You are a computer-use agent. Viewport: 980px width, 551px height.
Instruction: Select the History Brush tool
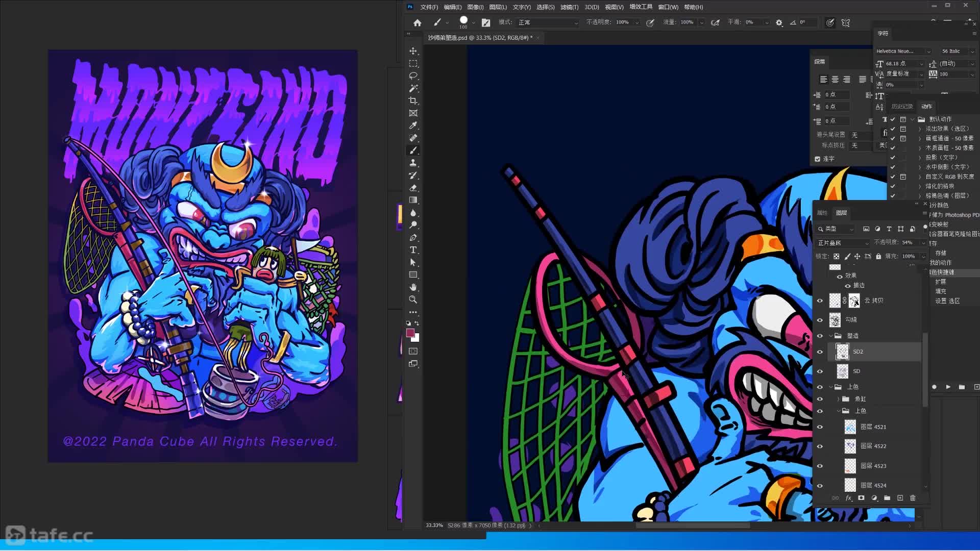pos(413,176)
